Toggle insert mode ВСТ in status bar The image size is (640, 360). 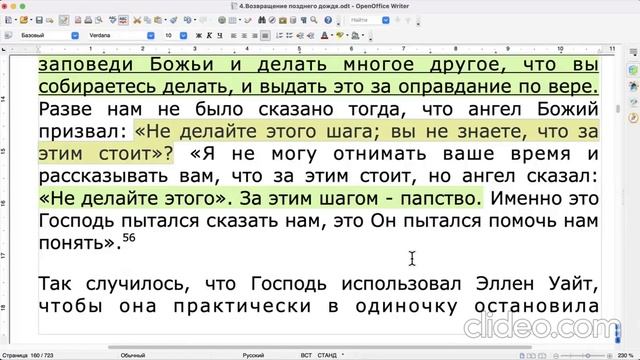pyautogui.click(x=306, y=356)
